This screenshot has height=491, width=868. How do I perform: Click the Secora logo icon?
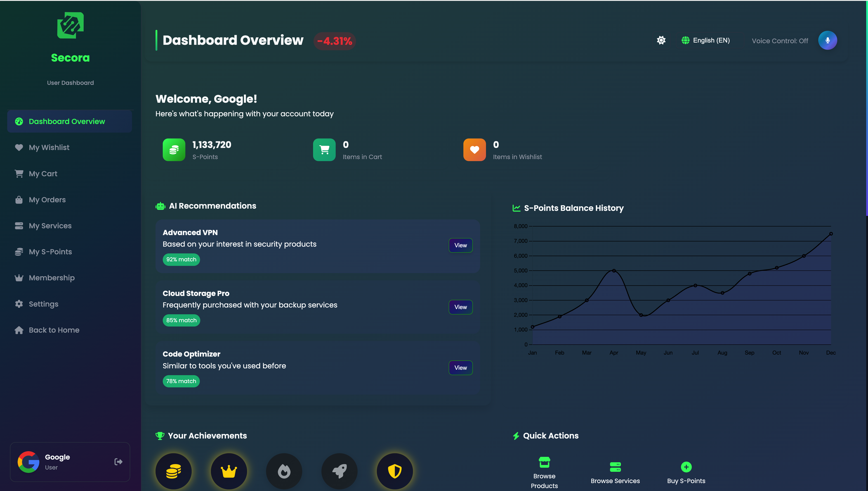point(71,25)
